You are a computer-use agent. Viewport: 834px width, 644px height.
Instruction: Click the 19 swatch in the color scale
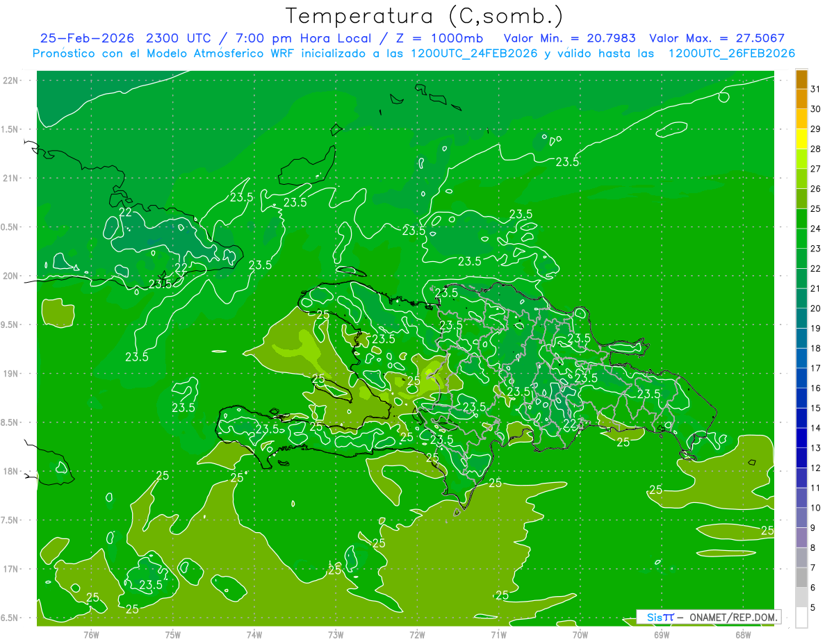pos(801,318)
